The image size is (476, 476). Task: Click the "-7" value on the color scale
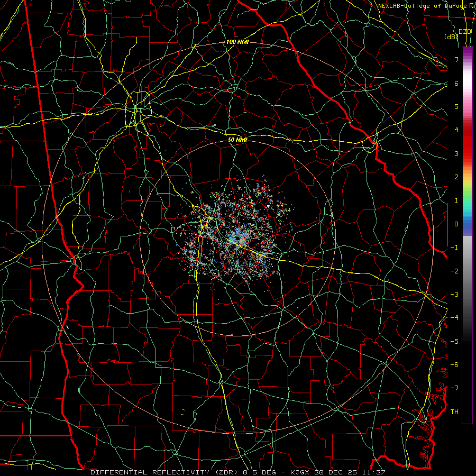click(x=454, y=388)
